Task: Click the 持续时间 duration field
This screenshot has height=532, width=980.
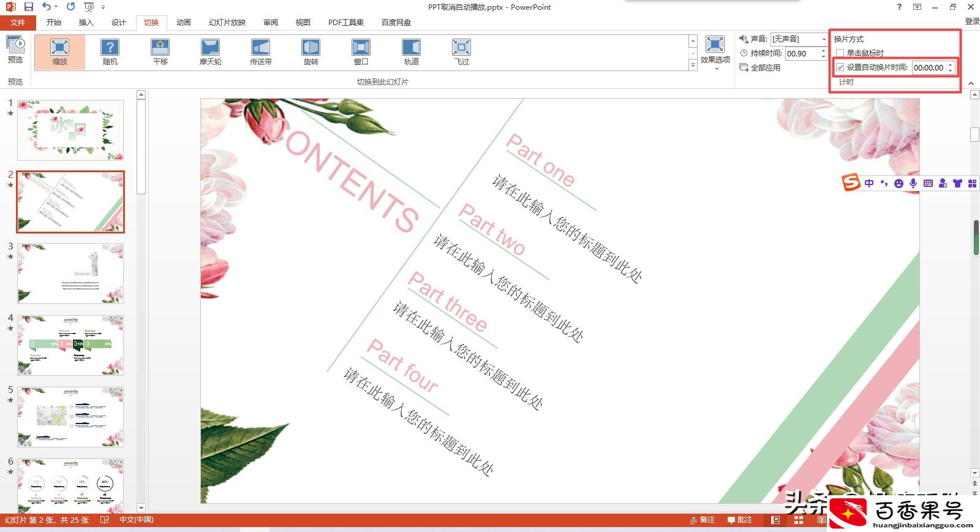Action: tap(802, 53)
